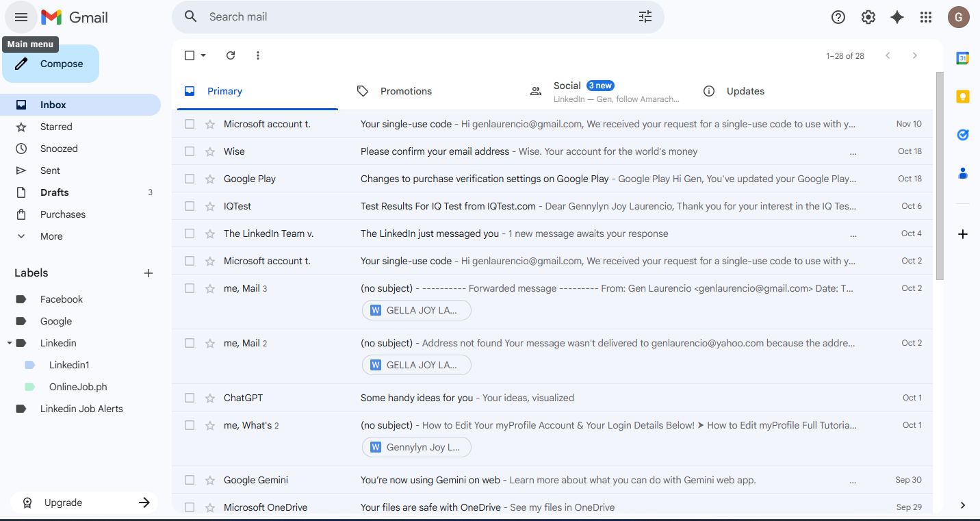Open Google Calendar in side panel
The height and width of the screenshot is (521, 980).
962,59
